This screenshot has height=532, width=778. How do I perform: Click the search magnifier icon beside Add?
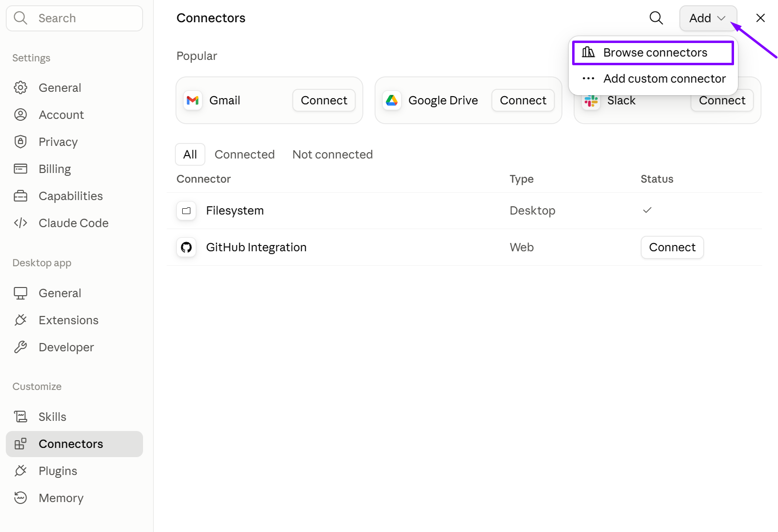pos(656,18)
